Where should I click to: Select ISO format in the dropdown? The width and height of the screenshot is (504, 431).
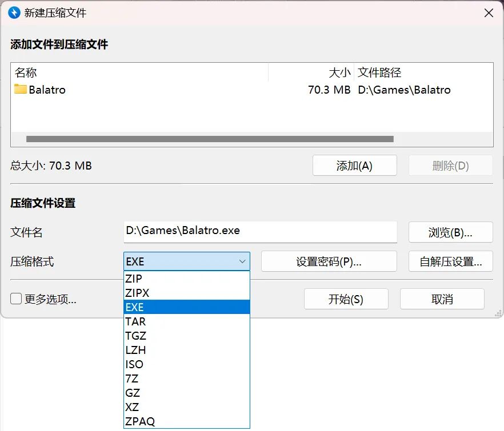coord(187,364)
